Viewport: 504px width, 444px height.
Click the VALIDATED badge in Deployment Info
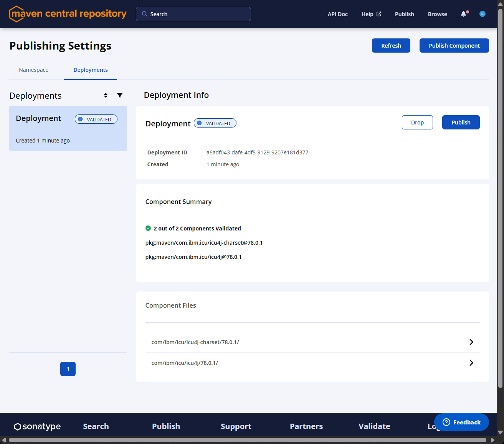pyautogui.click(x=215, y=123)
